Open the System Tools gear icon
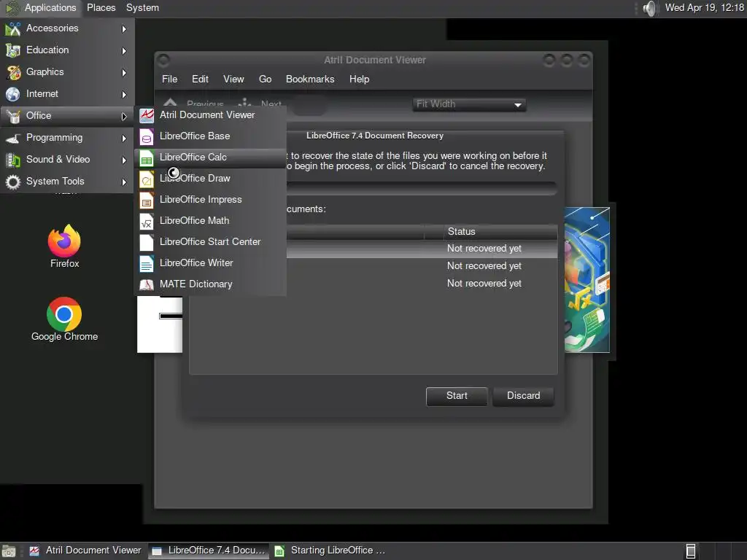Image resolution: width=747 pixels, height=560 pixels. click(x=13, y=182)
